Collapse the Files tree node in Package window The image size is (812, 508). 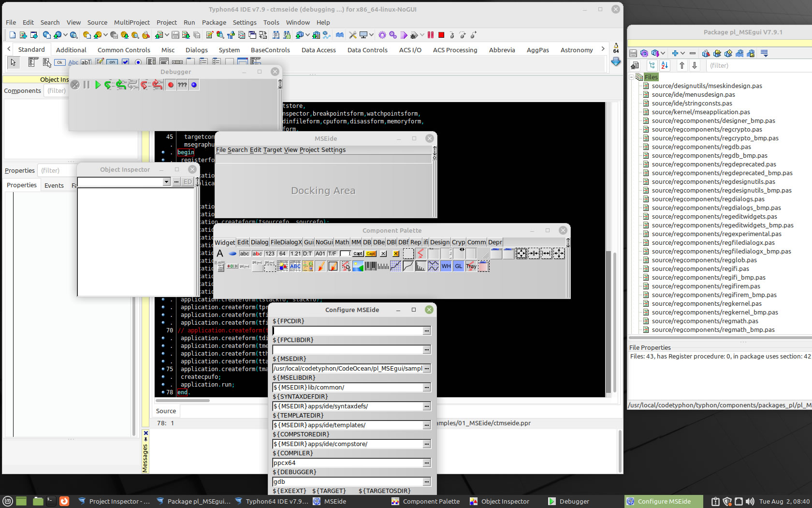[631, 77]
